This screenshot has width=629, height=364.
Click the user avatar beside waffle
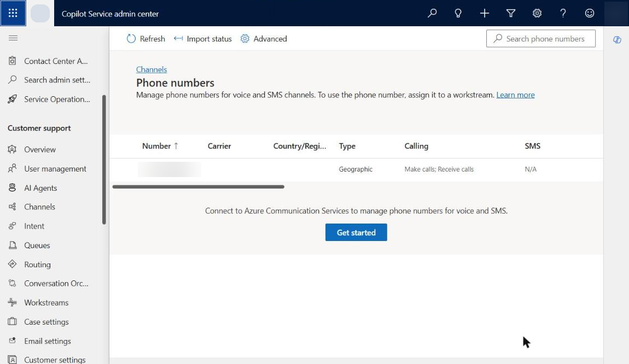(x=40, y=13)
